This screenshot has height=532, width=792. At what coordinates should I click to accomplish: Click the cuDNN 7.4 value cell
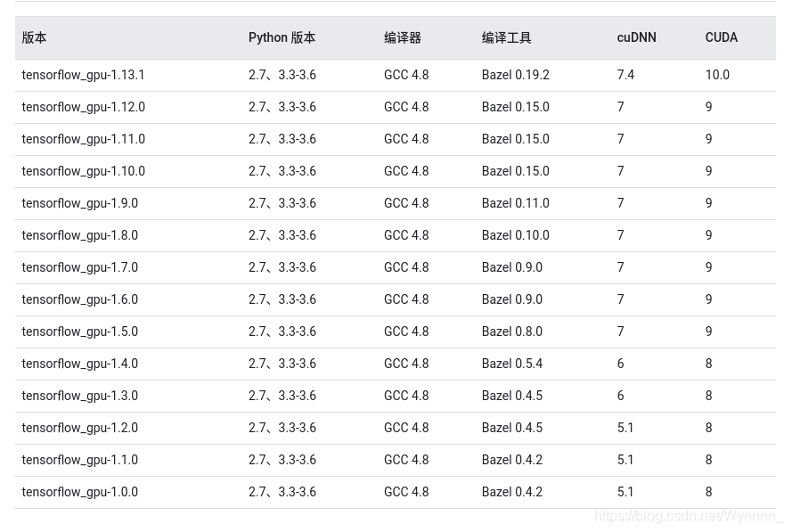click(x=625, y=75)
